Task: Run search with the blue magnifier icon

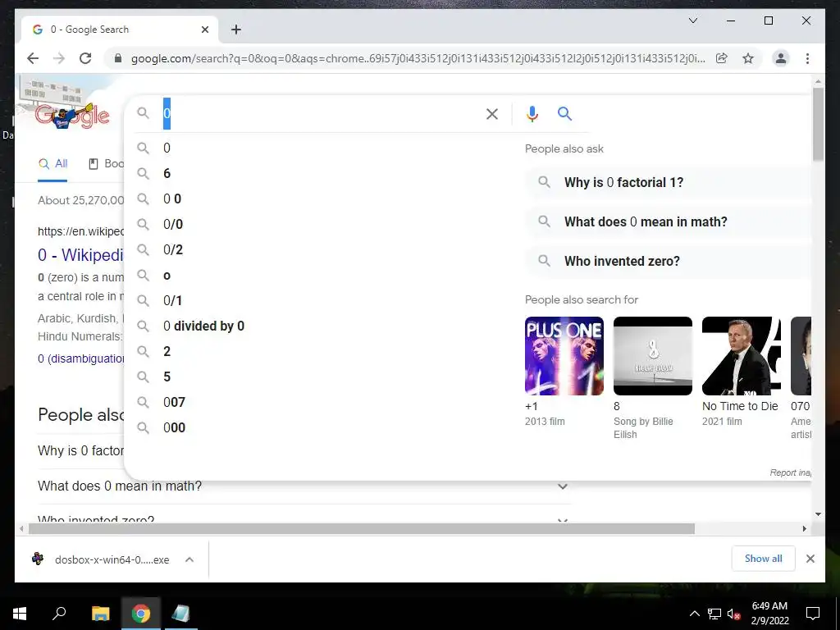Action: tap(564, 113)
